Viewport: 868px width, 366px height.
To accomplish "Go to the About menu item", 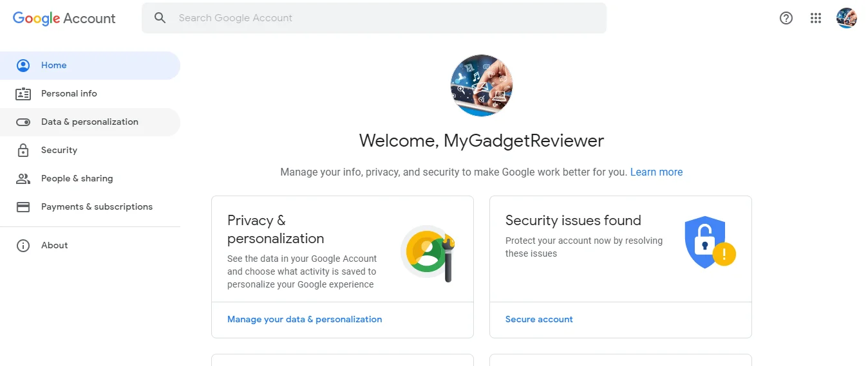I will tap(55, 246).
